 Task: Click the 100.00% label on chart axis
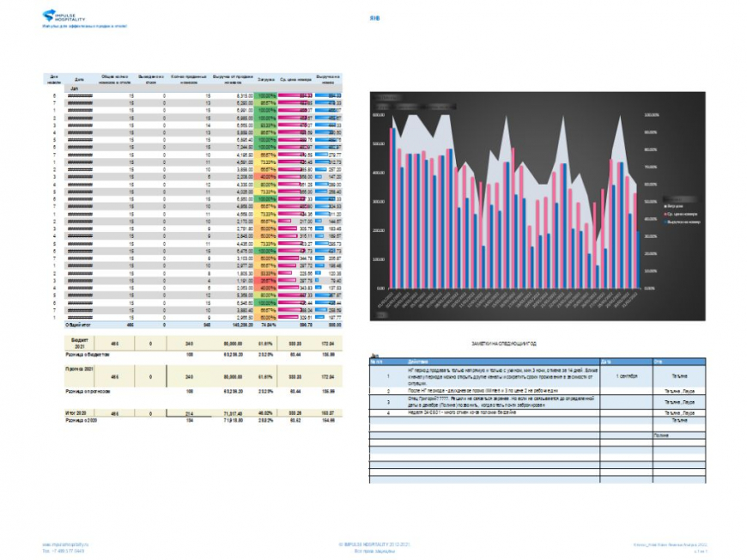pyautogui.click(x=651, y=115)
